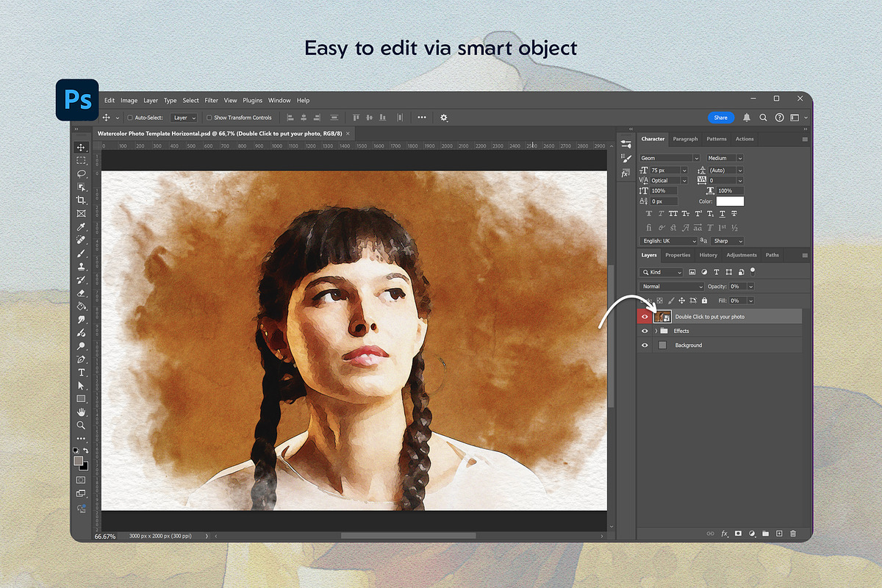Click the Change Screen Mode icon
882x588 pixels.
click(x=81, y=494)
